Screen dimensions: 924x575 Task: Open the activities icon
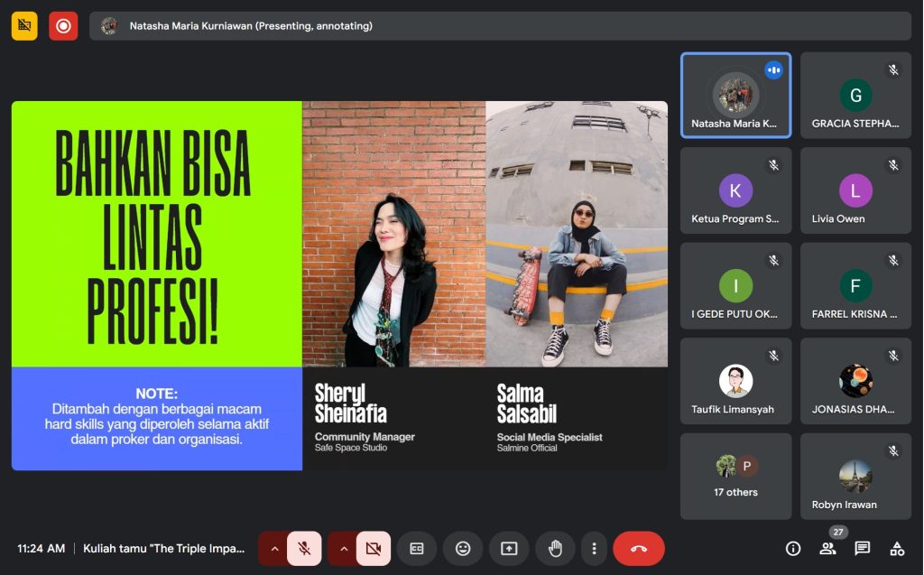897,549
